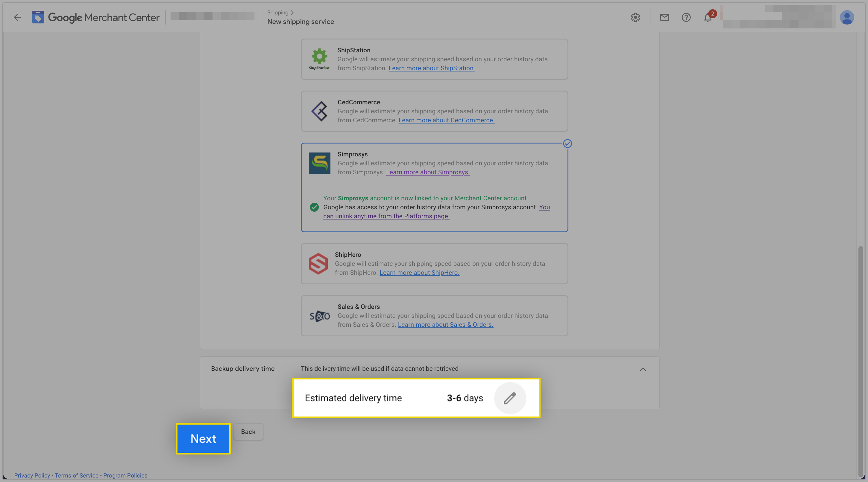Click the 'Estimated delivery time' label
This screenshot has width=868, height=482.
coord(353,398)
